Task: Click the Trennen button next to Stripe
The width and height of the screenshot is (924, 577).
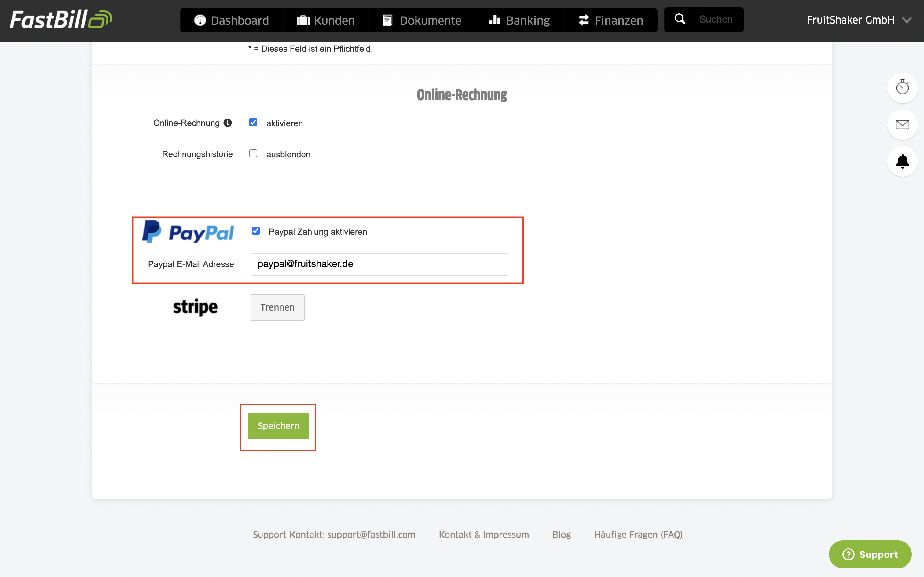Action: click(277, 307)
